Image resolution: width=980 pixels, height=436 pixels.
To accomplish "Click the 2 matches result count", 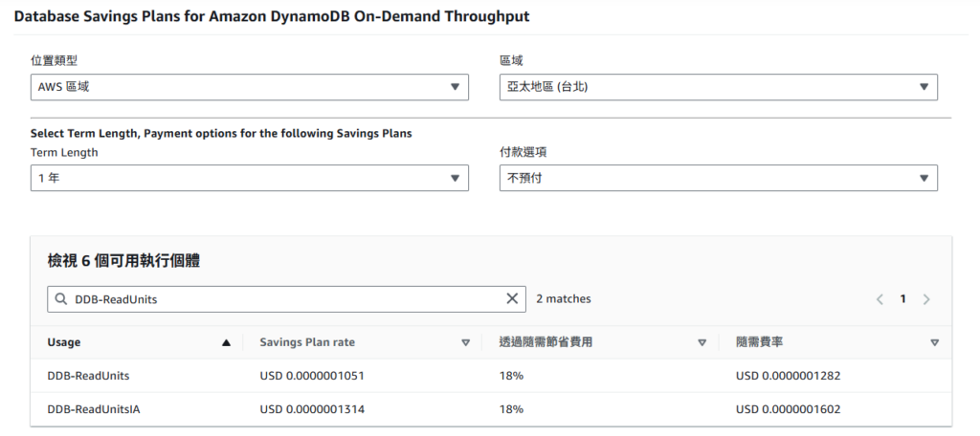I will point(564,299).
